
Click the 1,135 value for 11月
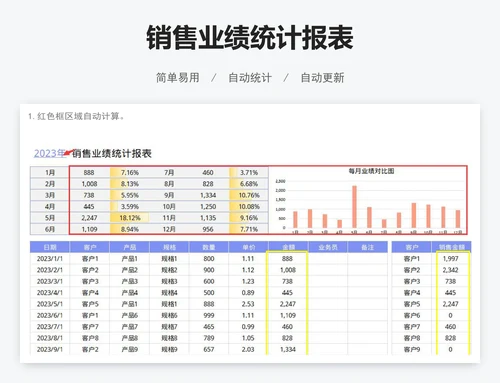[208, 218]
